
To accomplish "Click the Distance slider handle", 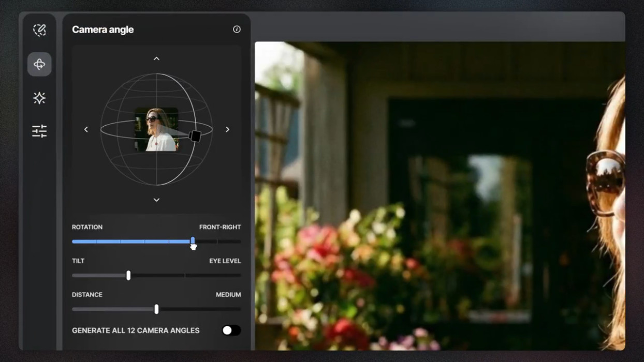I will (x=156, y=309).
